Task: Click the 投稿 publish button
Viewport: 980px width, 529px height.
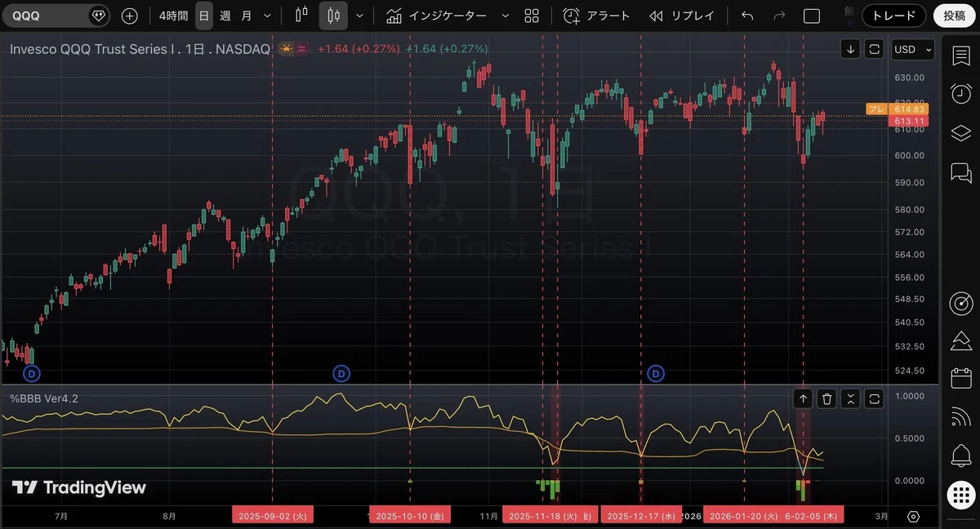Action: click(954, 16)
